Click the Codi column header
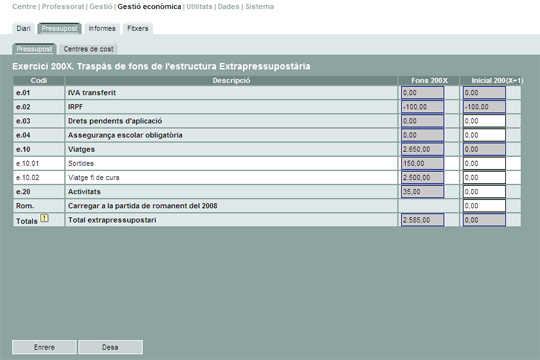This screenshot has width=540, height=360. click(39, 81)
